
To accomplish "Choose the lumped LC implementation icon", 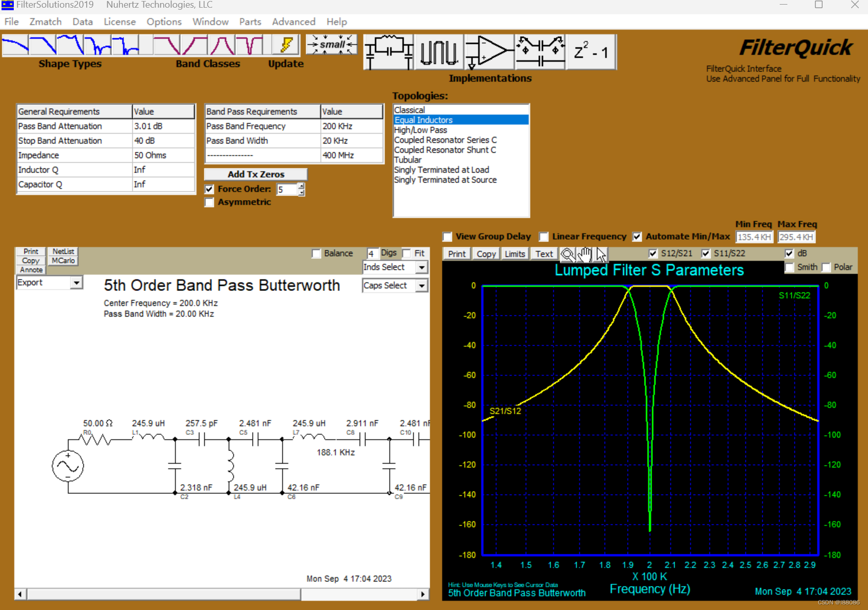I will 388,52.
